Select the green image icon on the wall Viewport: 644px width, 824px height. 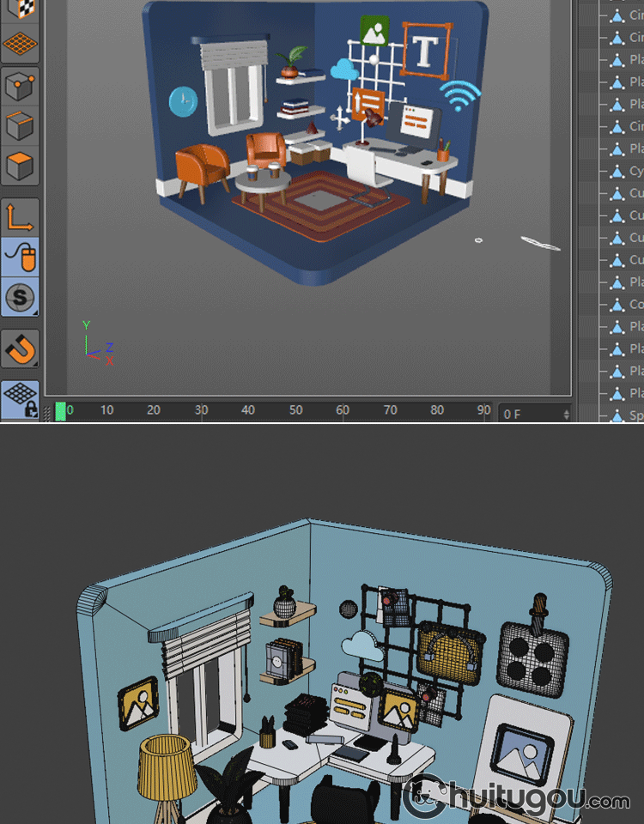[x=374, y=31]
